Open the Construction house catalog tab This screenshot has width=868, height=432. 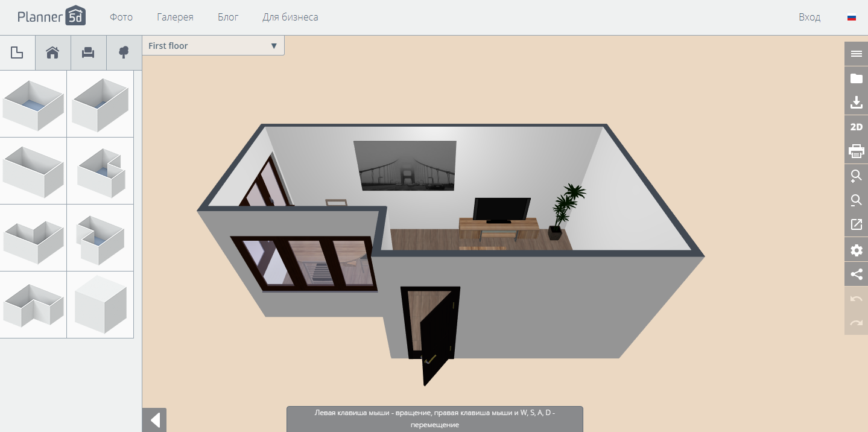point(53,53)
